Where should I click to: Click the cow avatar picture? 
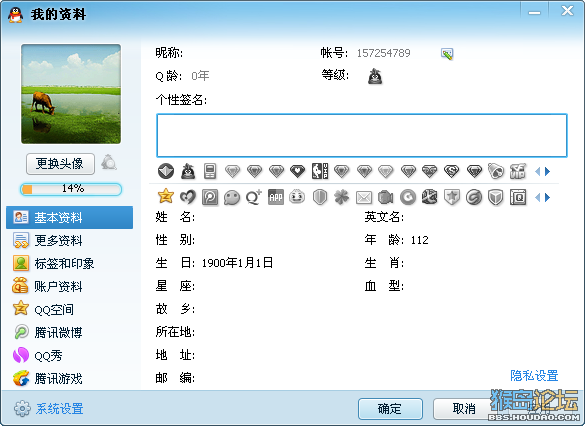click(71, 94)
